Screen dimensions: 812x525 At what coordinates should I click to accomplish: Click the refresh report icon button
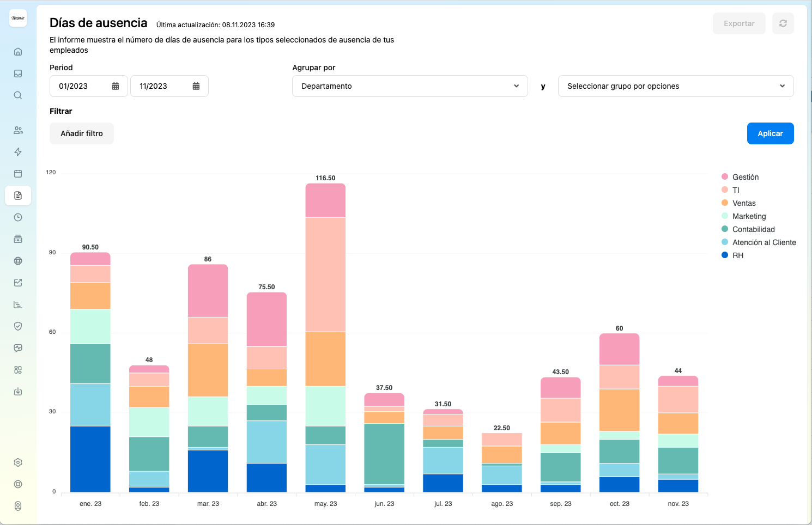[783, 23]
